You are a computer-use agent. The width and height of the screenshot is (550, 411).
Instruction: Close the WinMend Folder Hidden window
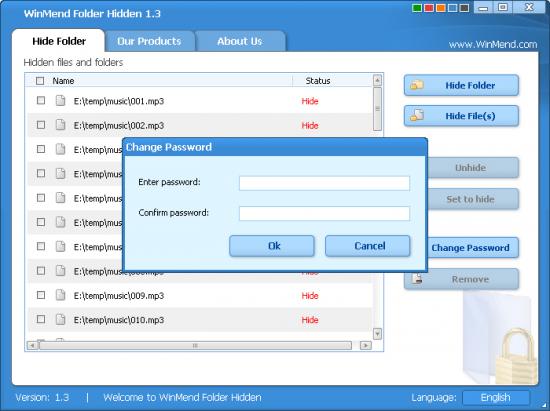[x=529, y=7]
